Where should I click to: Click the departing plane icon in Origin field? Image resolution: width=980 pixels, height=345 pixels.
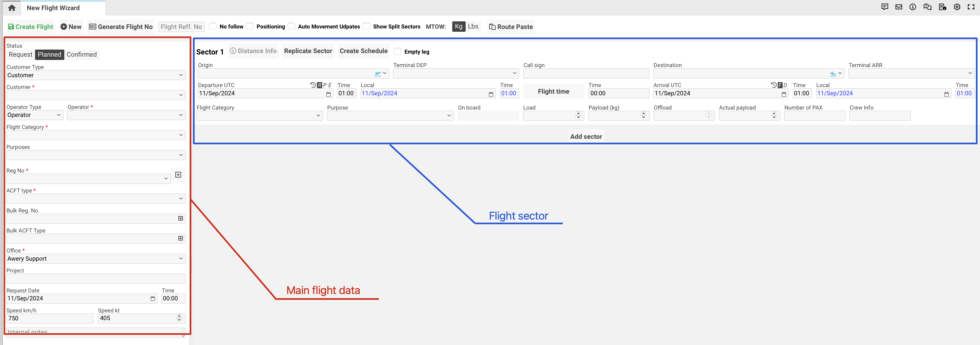377,73
